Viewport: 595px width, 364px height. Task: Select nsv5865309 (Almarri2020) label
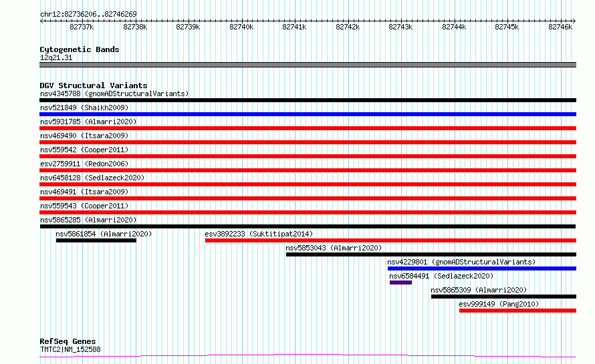tap(479, 290)
